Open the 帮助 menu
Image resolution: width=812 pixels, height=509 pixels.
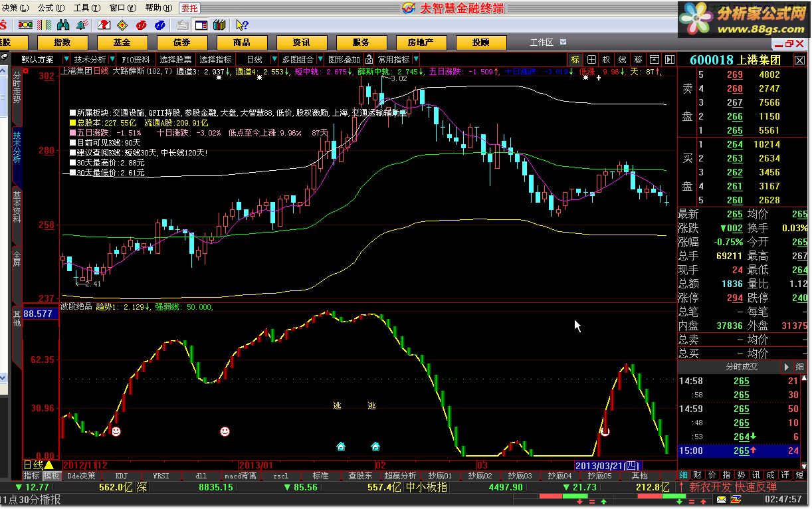158,8
